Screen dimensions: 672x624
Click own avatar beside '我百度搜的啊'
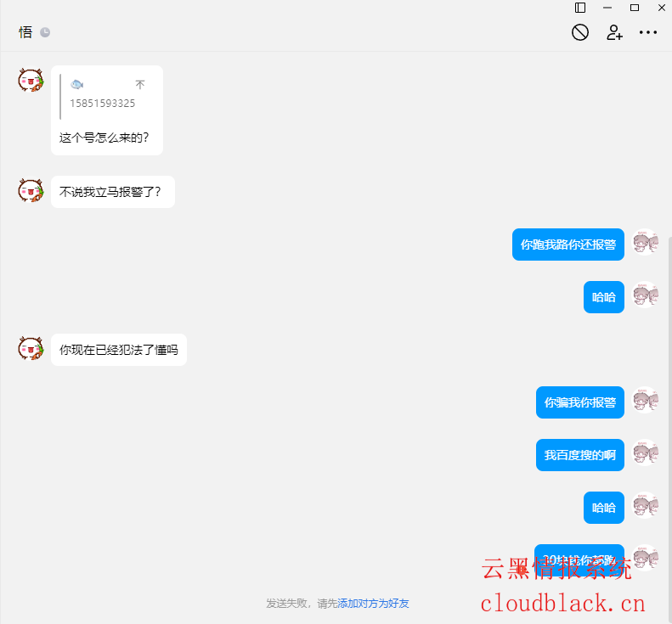(x=646, y=454)
